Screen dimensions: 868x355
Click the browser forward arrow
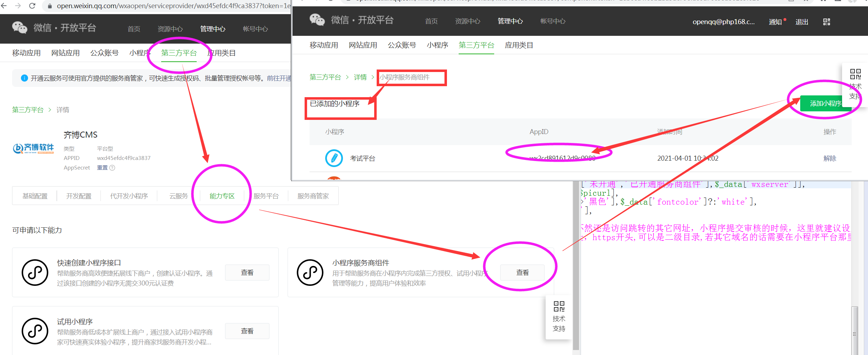18,6
